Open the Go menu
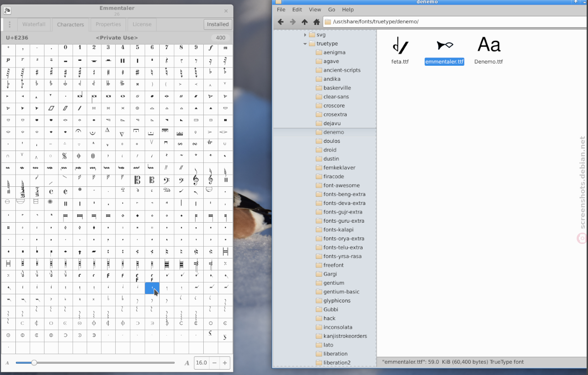 click(332, 10)
